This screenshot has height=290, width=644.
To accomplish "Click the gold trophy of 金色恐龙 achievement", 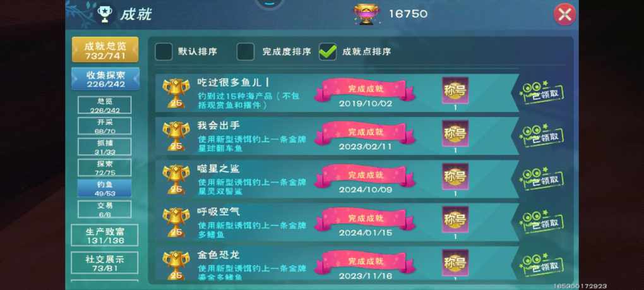I will click(x=176, y=265).
